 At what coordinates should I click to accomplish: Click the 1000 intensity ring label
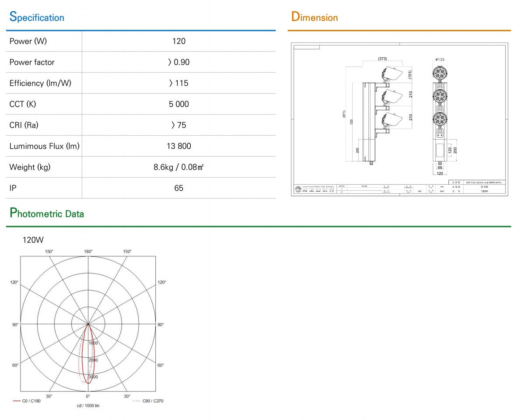[x=93, y=343]
